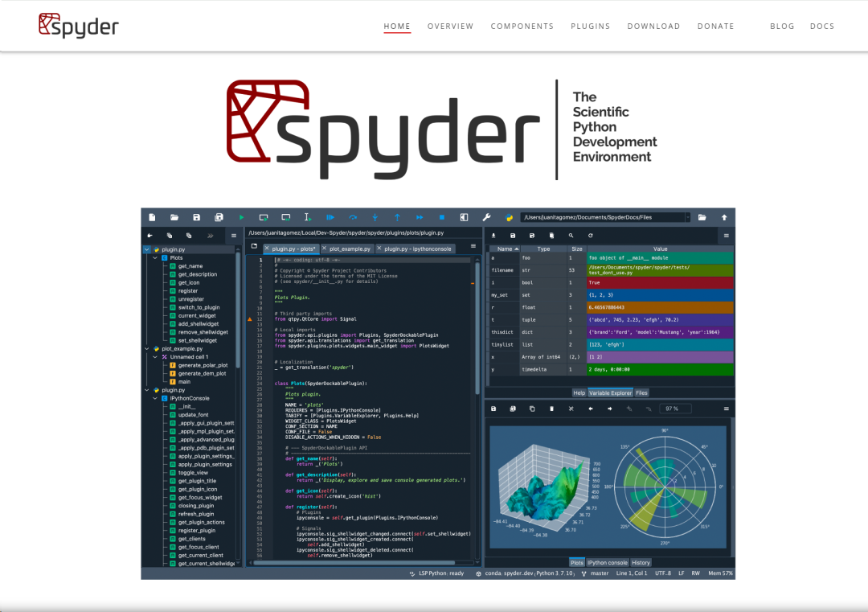Click the Run cell and advance icon
868x612 pixels.
tap(285, 218)
